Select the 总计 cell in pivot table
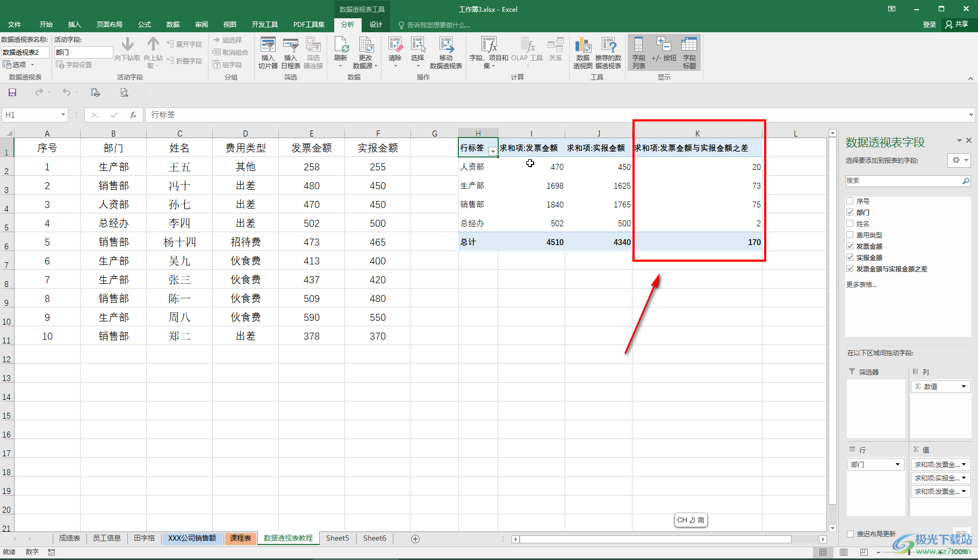The width and height of the screenshot is (978, 560). [478, 242]
